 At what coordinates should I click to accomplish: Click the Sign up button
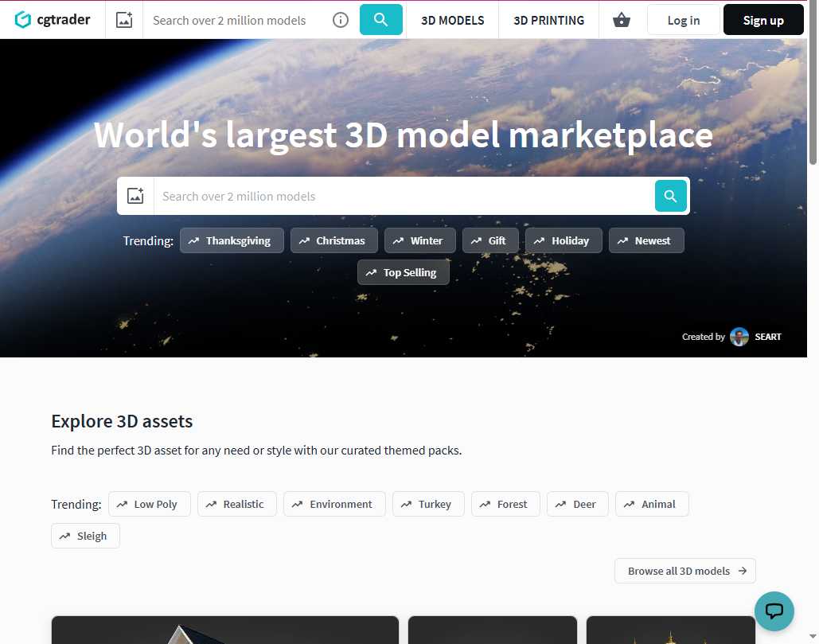pyautogui.click(x=762, y=20)
